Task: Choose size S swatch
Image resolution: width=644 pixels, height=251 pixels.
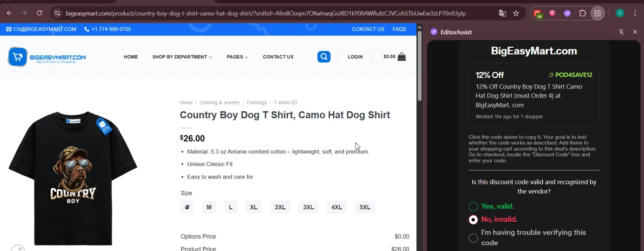Action: point(187,207)
